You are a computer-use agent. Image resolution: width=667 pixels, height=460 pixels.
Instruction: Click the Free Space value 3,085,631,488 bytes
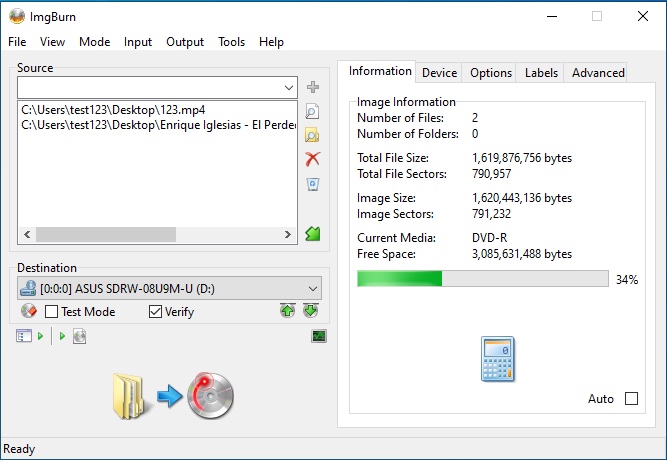tap(522, 254)
